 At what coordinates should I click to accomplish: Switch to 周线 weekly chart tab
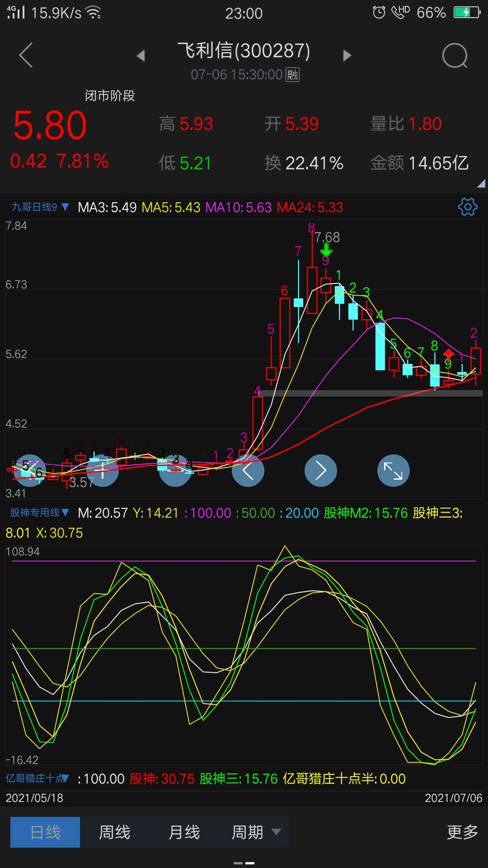115,832
